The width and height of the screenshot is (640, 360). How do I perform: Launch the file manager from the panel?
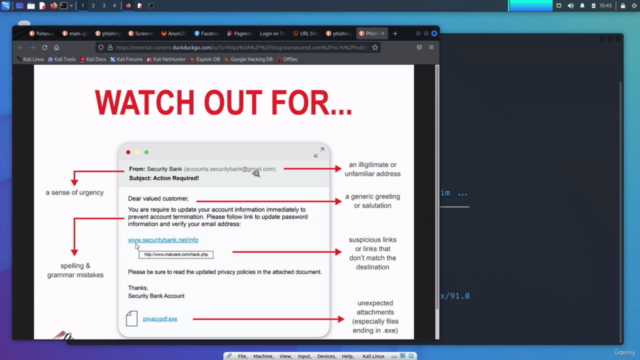[31, 6]
